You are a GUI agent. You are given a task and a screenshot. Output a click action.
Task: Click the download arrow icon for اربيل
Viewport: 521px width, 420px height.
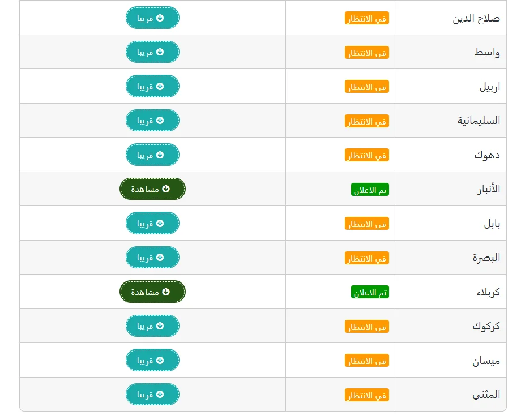point(160,87)
